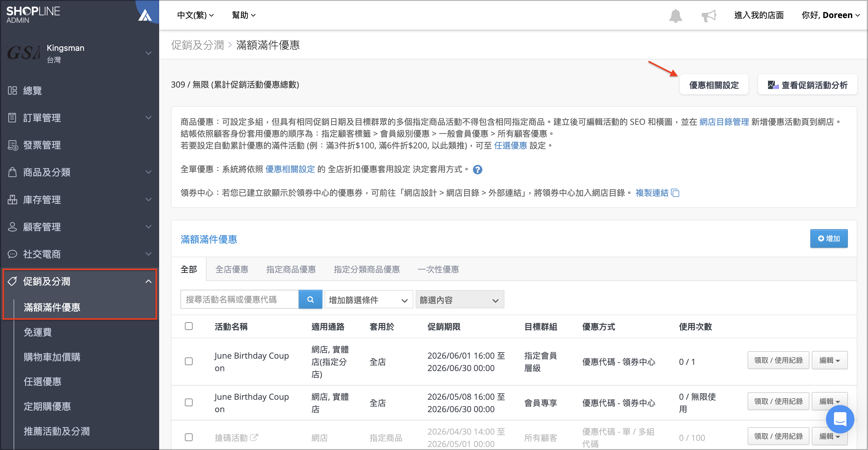Screen dimensions: 868x450
Task: Open the 中文(繁) language dropdown
Action: point(196,15)
